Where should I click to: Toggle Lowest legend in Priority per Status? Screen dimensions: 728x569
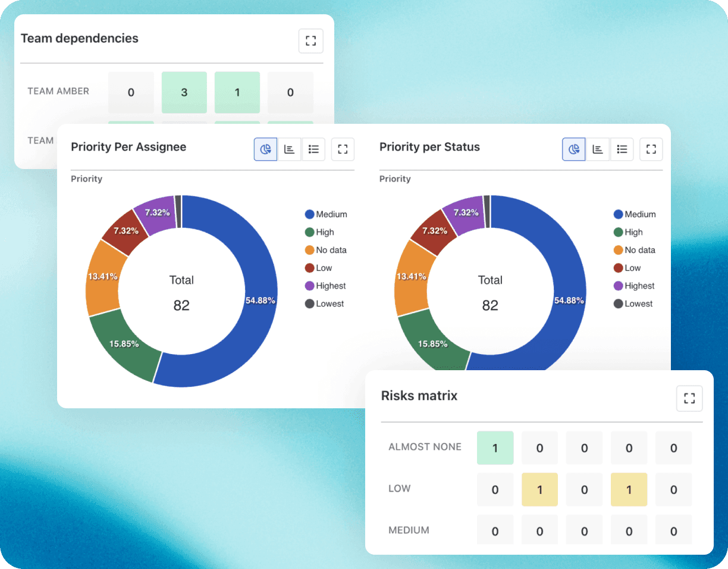[633, 304]
